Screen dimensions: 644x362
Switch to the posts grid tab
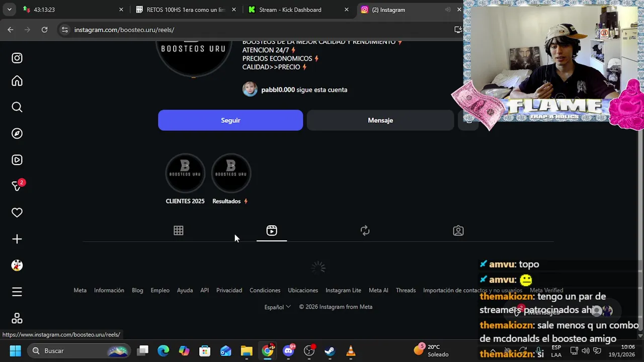click(179, 230)
